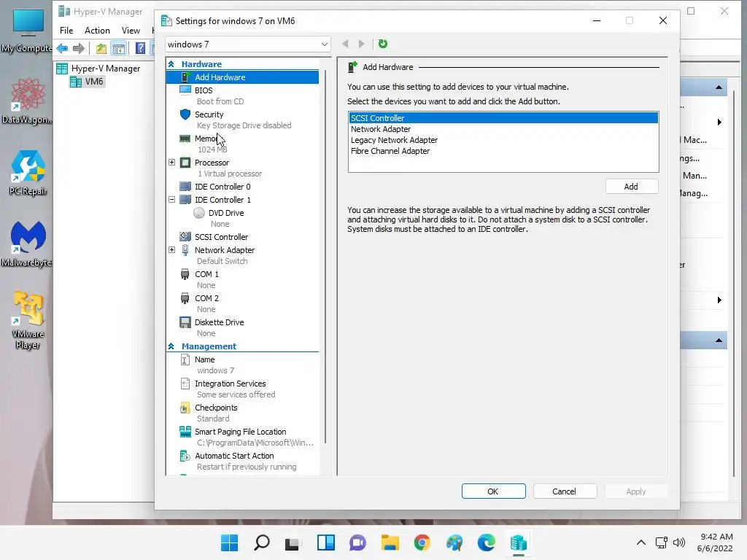This screenshot has width=747, height=560.
Task: Open the PC Repair desktop shortcut
Action: pyautogui.click(x=28, y=174)
